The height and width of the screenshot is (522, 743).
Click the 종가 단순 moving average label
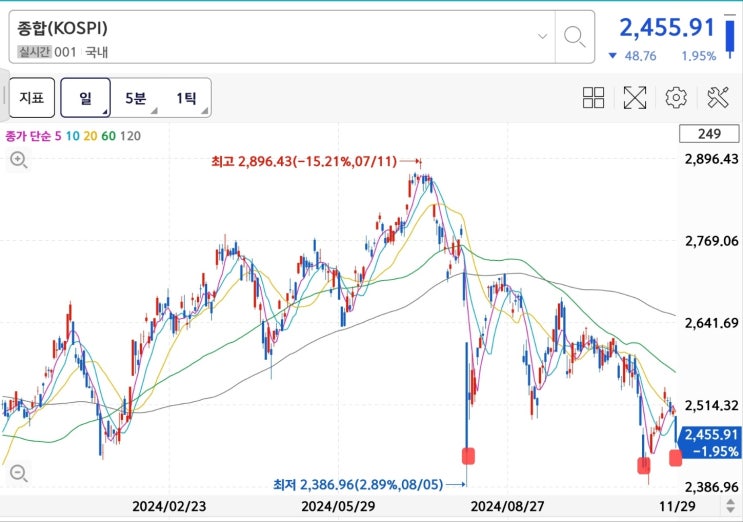[x=28, y=135]
